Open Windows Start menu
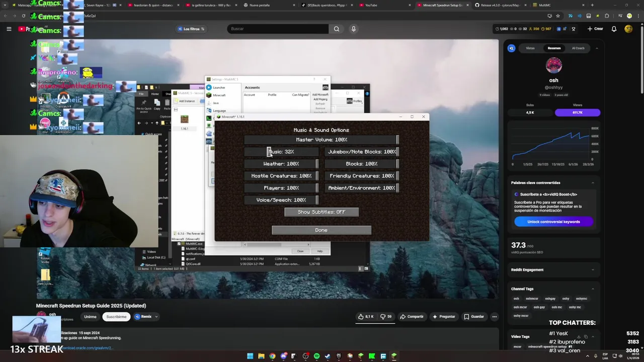644x362 pixels. [x=250, y=356]
